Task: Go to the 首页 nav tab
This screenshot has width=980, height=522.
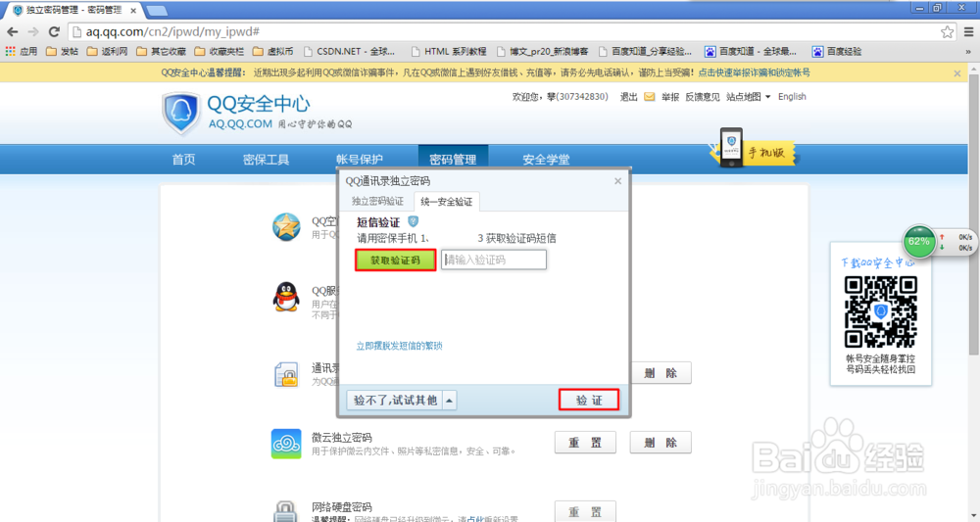Action: pyautogui.click(x=184, y=160)
